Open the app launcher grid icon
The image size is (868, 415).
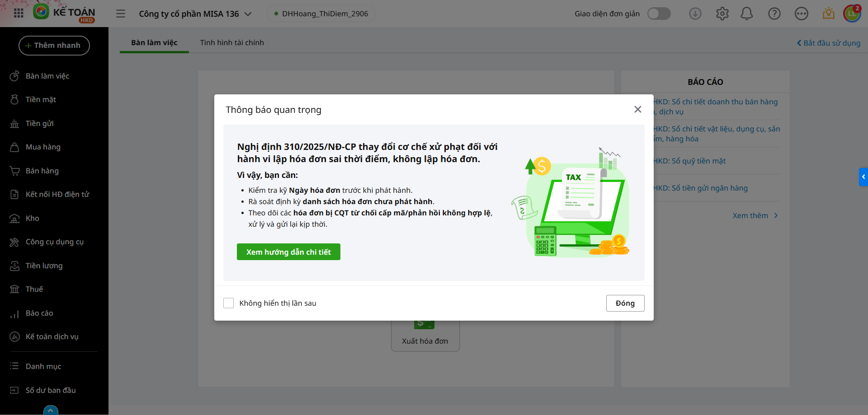19,13
